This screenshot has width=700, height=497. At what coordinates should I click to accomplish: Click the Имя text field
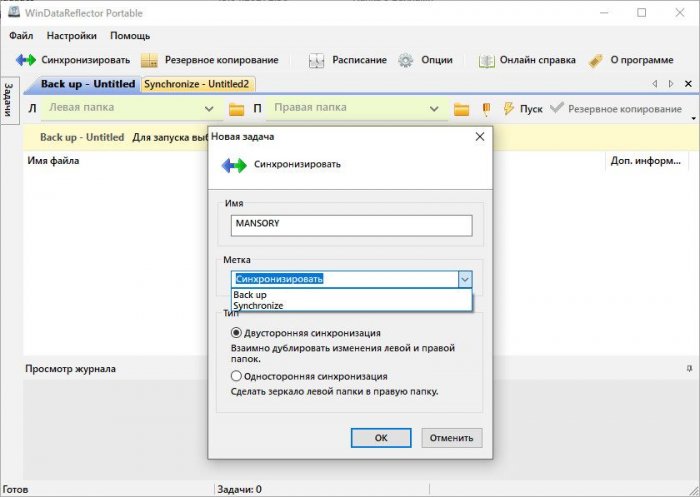351,225
